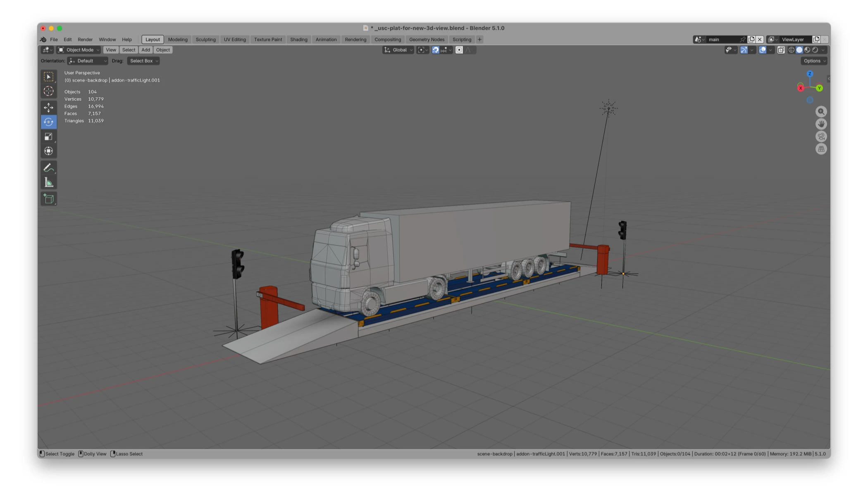868x496 pixels.
Task: Activate the 3D Cursor tool
Action: pyautogui.click(x=48, y=91)
